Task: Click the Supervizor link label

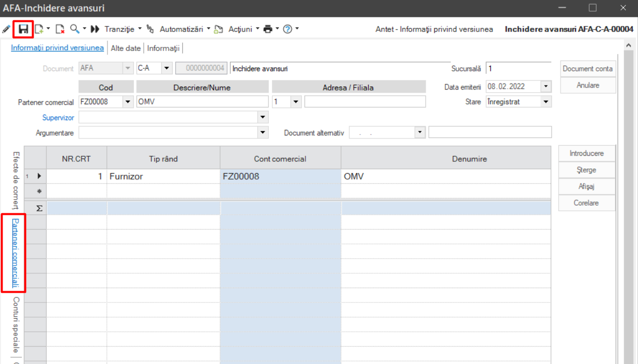Action: (59, 118)
